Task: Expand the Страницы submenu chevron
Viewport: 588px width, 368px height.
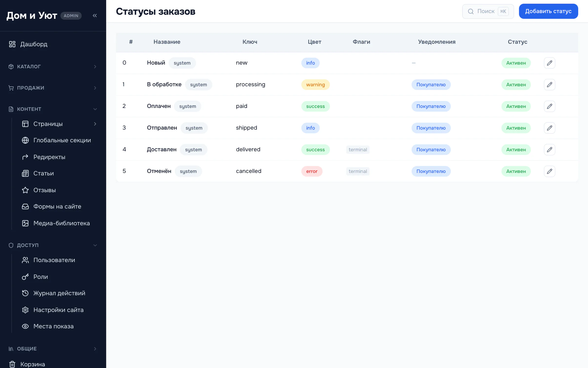Action: (x=95, y=124)
